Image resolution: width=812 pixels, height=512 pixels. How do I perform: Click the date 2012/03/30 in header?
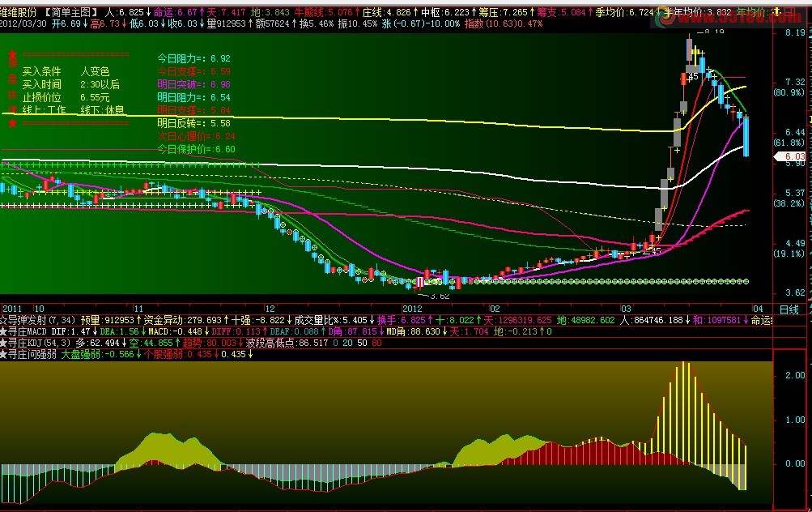[23, 23]
